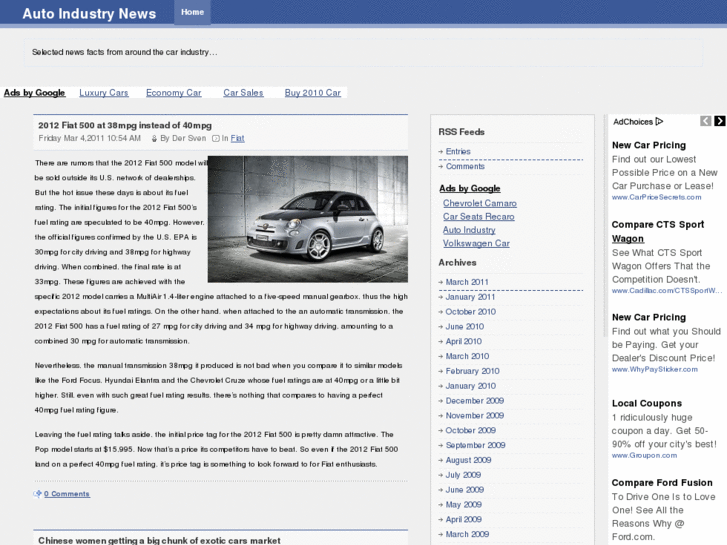Open the Compare Ford Fusion ad
Image resolution: width=727 pixels, height=545 pixels.
pos(662,483)
